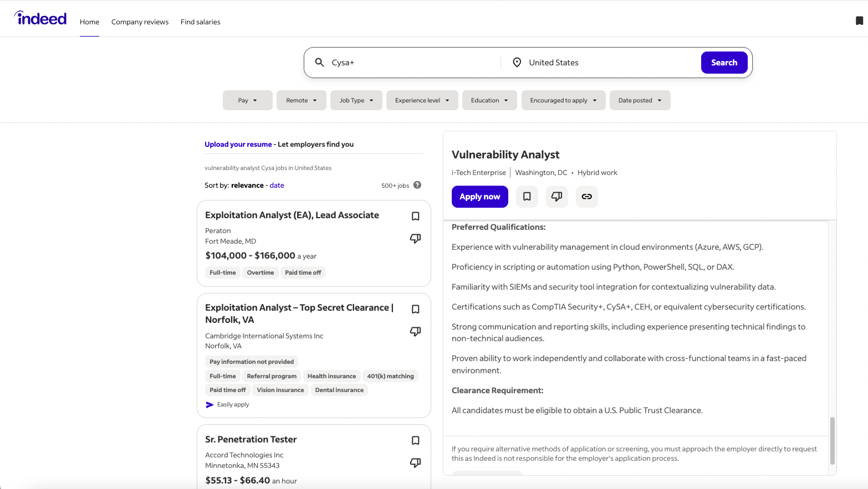Open the Remote filter dropdown
The width and height of the screenshot is (868, 489).
(x=301, y=100)
